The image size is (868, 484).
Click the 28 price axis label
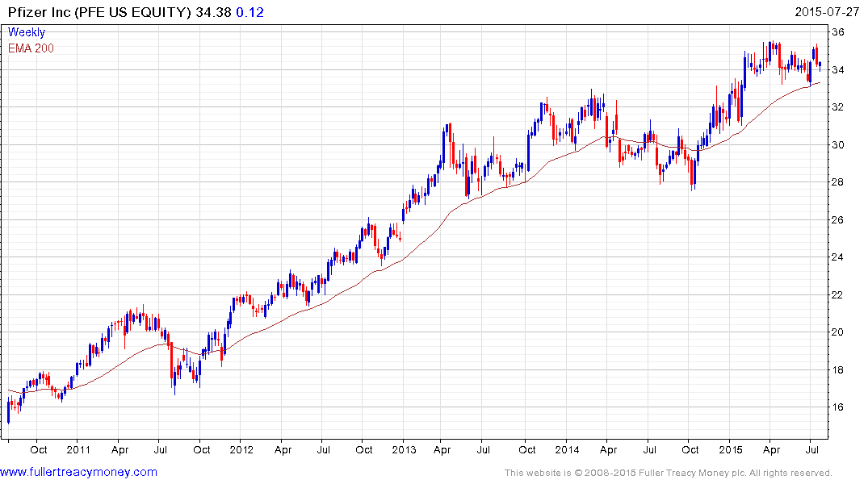click(x=837, y=182)
